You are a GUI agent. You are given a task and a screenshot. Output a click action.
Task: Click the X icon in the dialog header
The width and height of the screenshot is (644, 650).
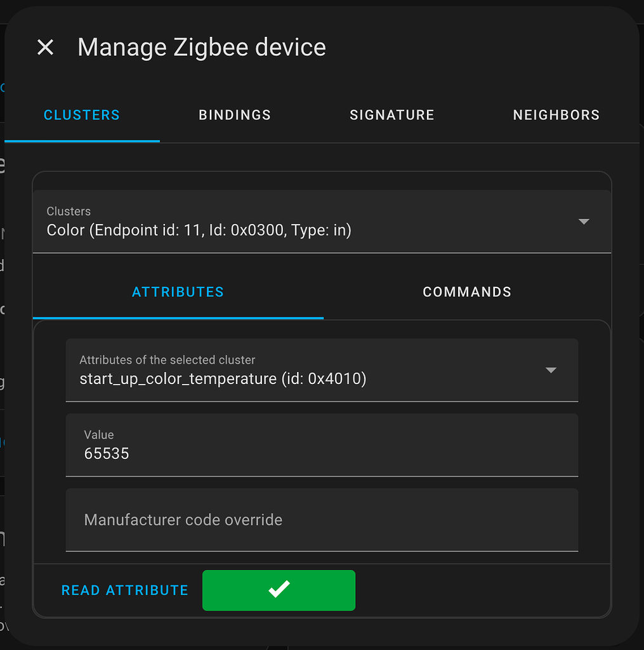coord(44,47)
